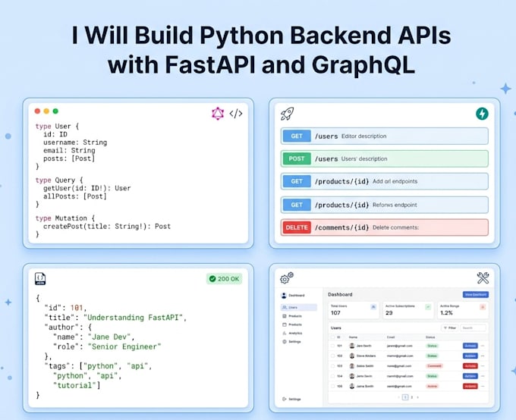Expand GET /products/{id} Add orl endpoints row

[x=385, y=181]
